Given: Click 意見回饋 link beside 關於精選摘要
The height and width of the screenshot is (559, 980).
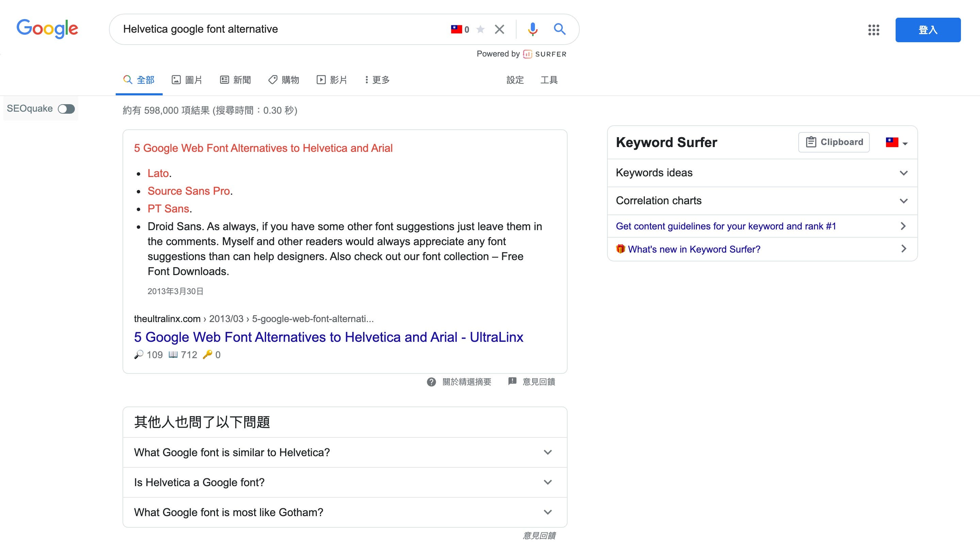Looking at the screenshot, I should pos(539,382).
